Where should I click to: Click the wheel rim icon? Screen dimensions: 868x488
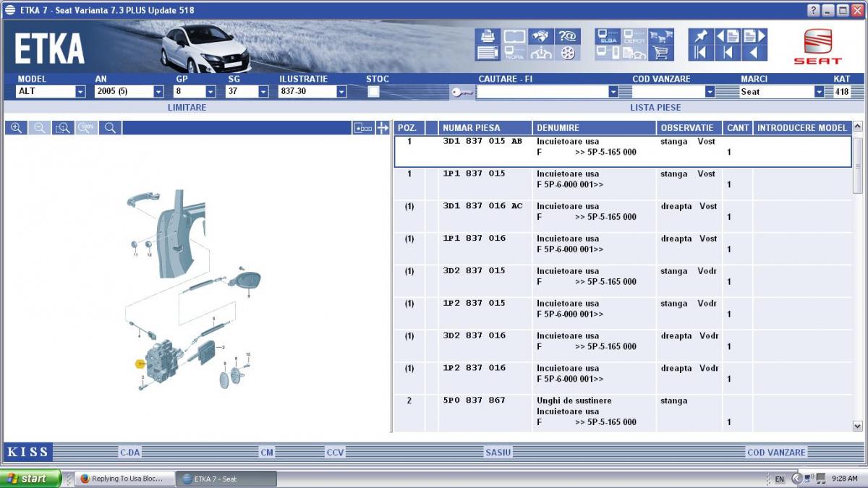click(567, 53)
